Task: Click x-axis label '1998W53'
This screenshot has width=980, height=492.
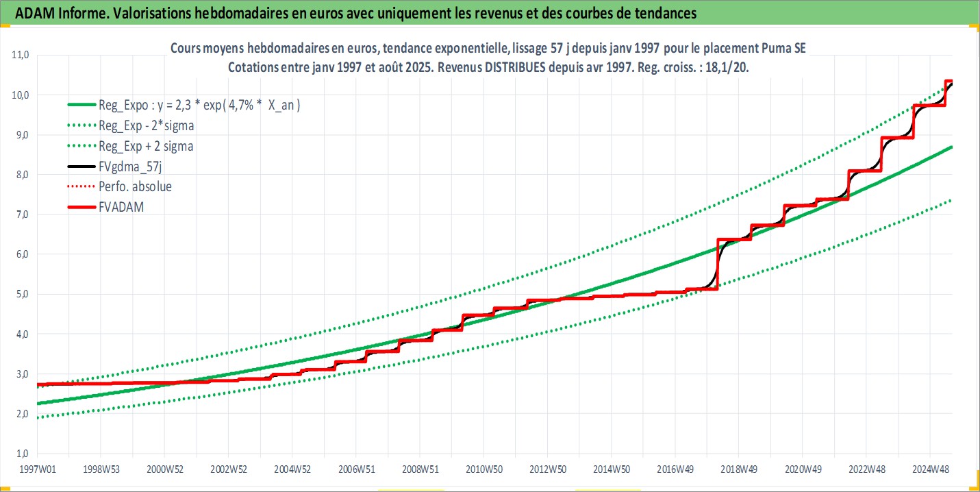Action: click(101, 469)
